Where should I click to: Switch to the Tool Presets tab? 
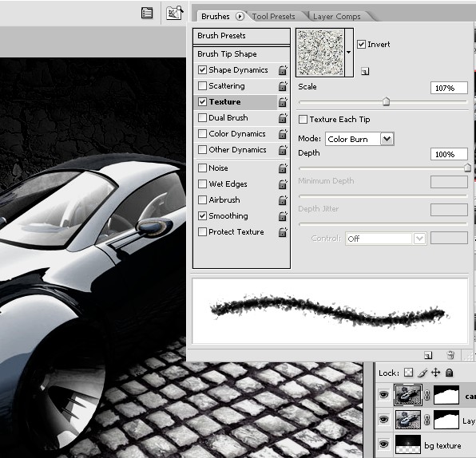[x=273, y=17]
